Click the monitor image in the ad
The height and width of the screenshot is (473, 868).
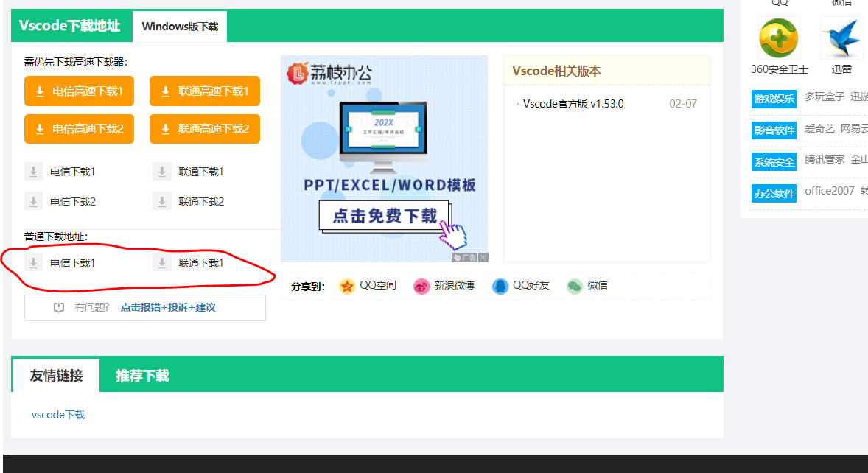(384, 136)
